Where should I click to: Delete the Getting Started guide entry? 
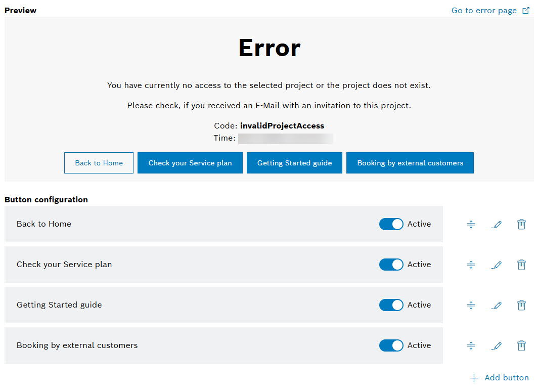point(521,305)
